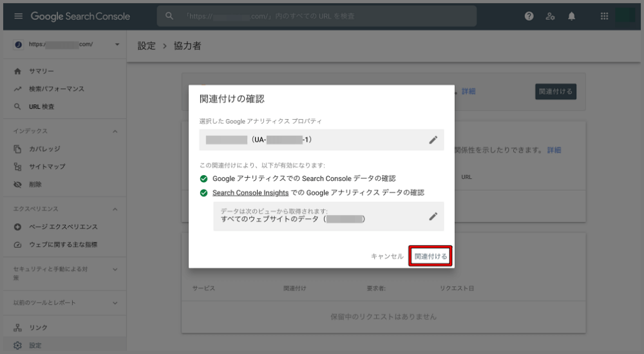
Task: Click the links icon for リンク
Action: tap(17, 328)
